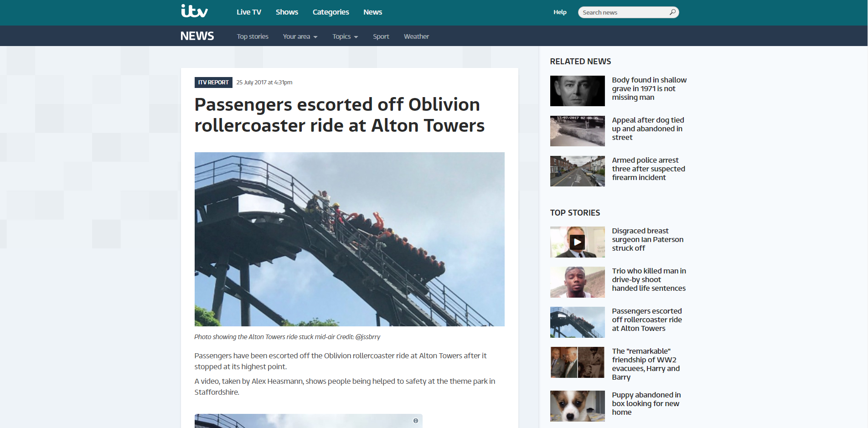Open the Top stories navigation link
Screen dimensions: 868x428
pyautogui.click(x=253, y=36)
